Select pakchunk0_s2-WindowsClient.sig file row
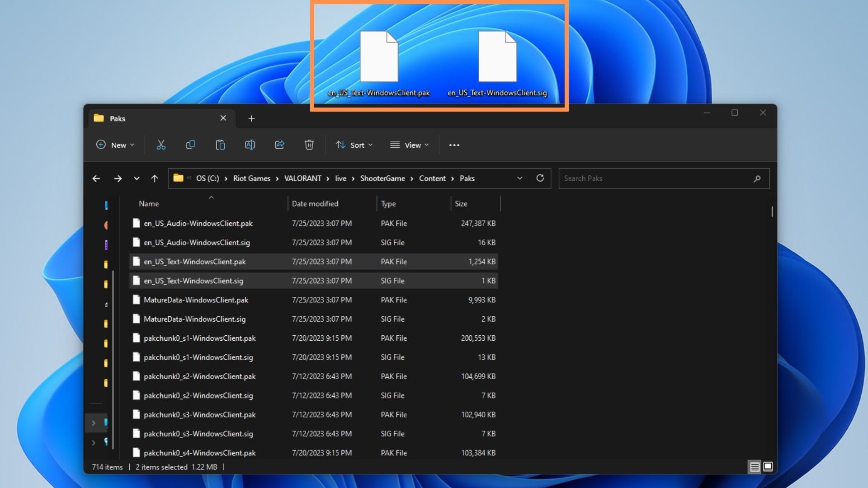 pos(314,395)
